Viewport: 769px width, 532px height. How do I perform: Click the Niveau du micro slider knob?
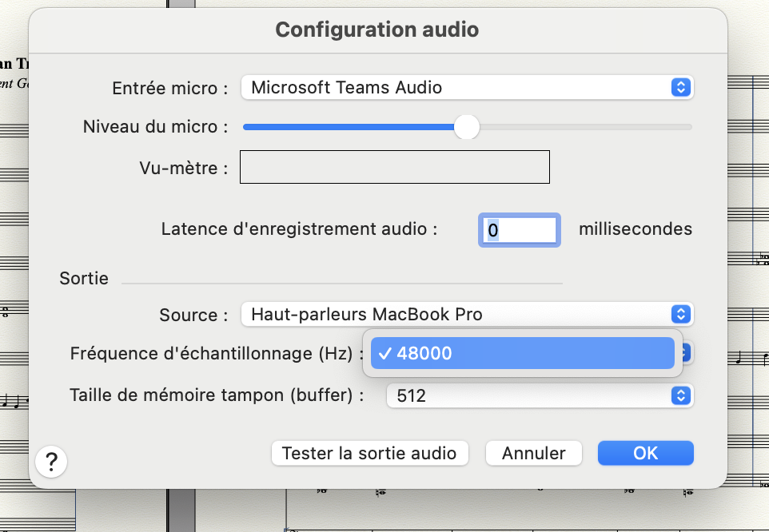tap(466, 127)
